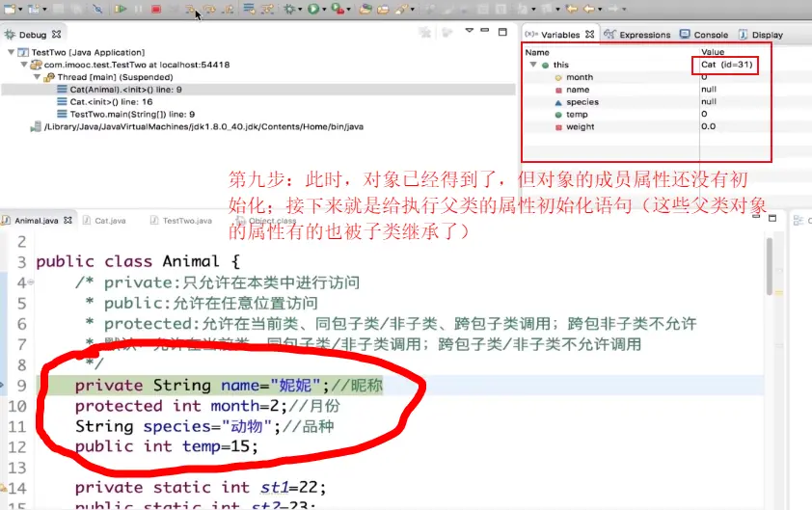Click the marker beside line 14
812x510 pixels.
[3, 488]
